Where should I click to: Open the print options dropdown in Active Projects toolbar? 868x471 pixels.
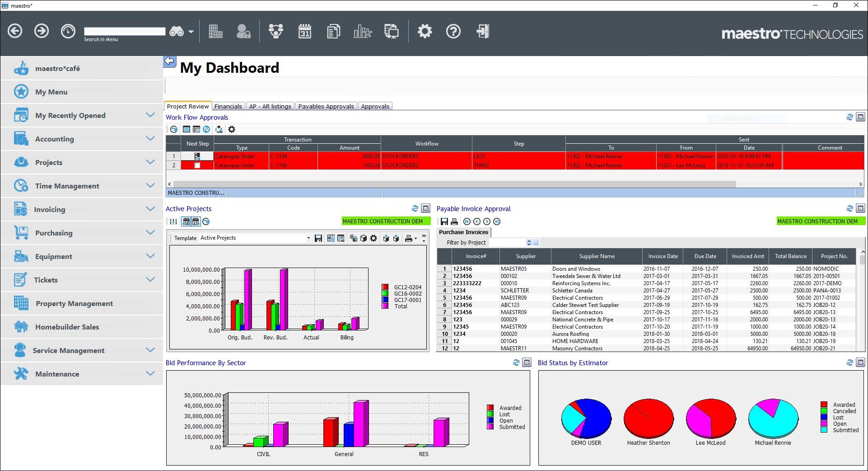pos(415,239)
